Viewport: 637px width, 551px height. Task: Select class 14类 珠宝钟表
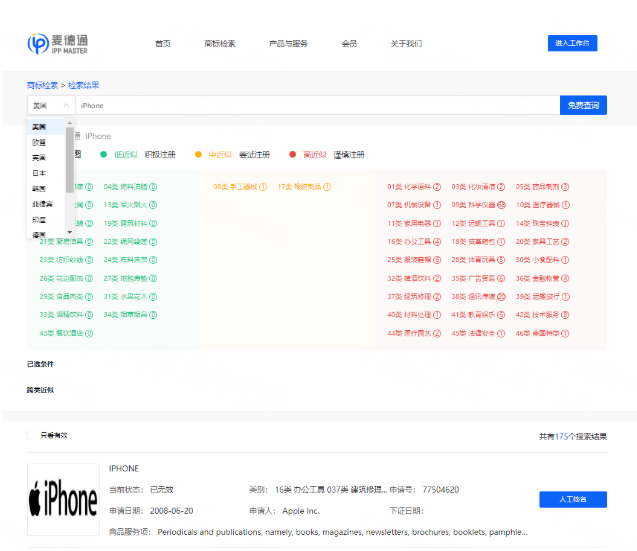click(542, 223)
